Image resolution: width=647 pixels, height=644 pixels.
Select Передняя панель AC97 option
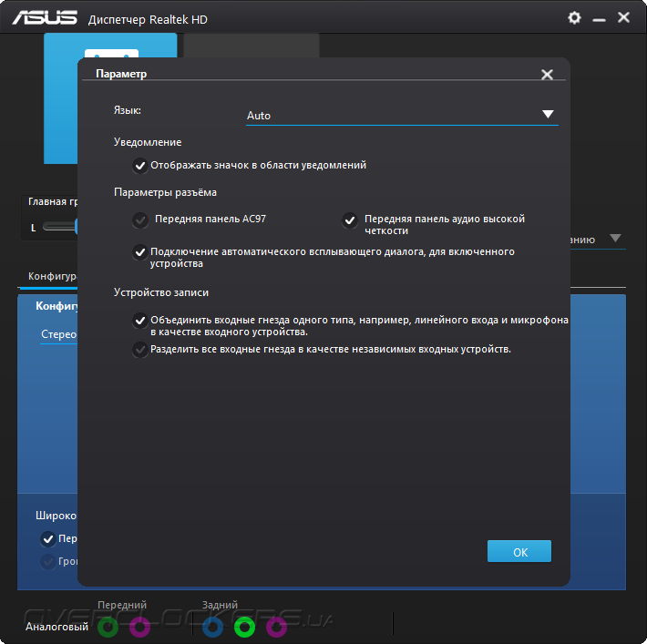pyautogui.click(x=140, y=220)
